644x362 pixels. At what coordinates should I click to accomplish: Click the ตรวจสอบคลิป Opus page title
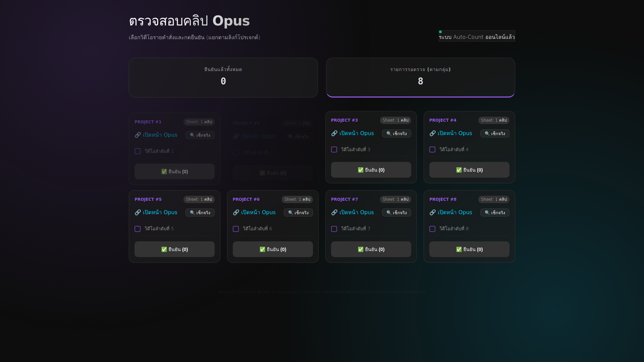point(190,21)
